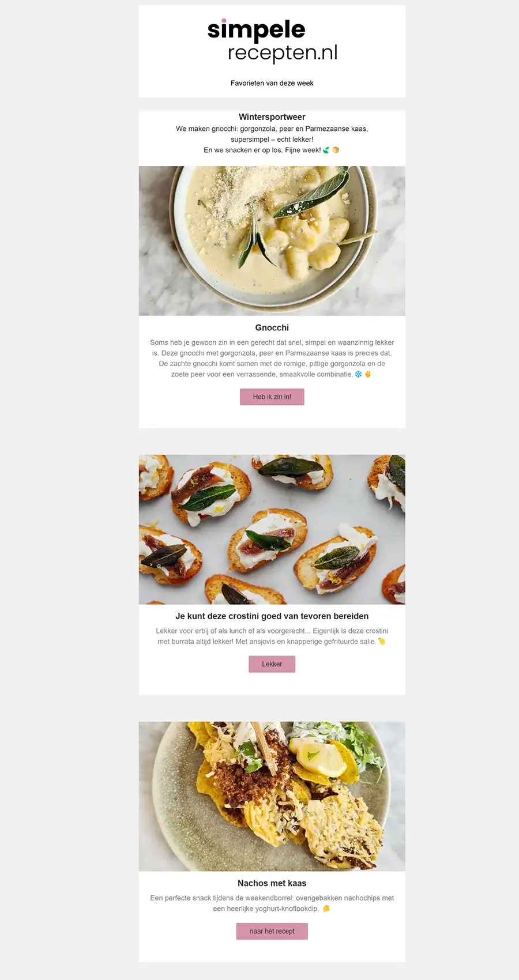Click the peace hand emoji in gnocchi text
This screenshot has width=519, height=980.
pos(368,374)
